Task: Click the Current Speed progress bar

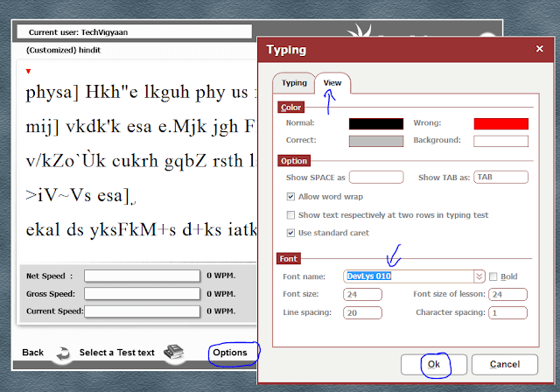Action: (142, 311)
